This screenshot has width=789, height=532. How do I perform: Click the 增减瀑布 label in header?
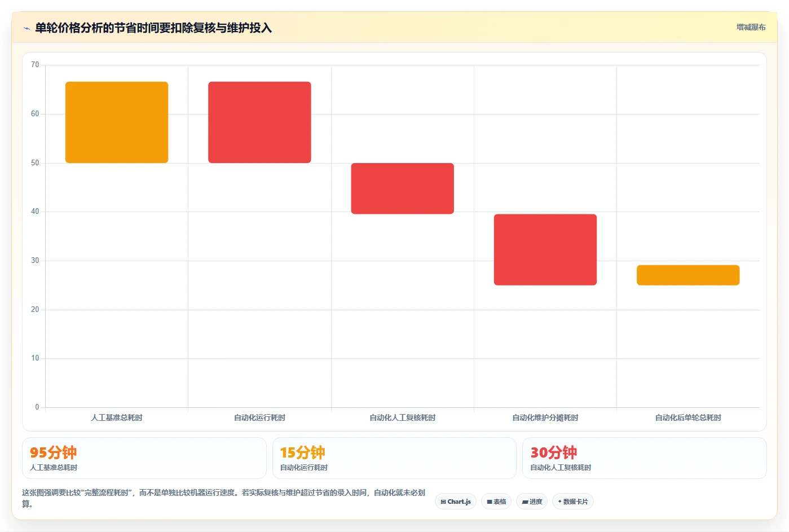pos(751,27)
